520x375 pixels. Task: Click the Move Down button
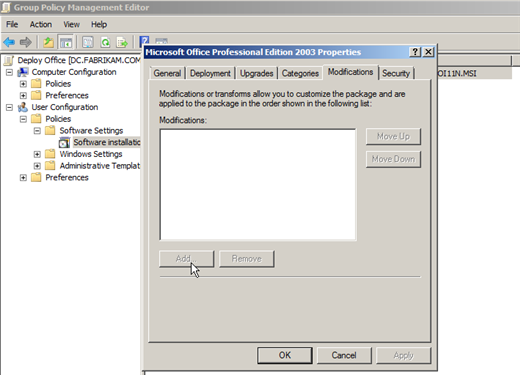click(x=393, y=159)
